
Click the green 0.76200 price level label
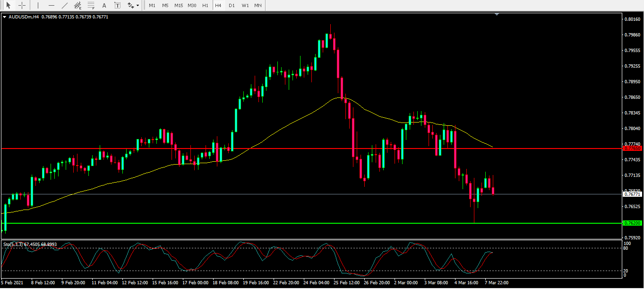pos(632,223)
